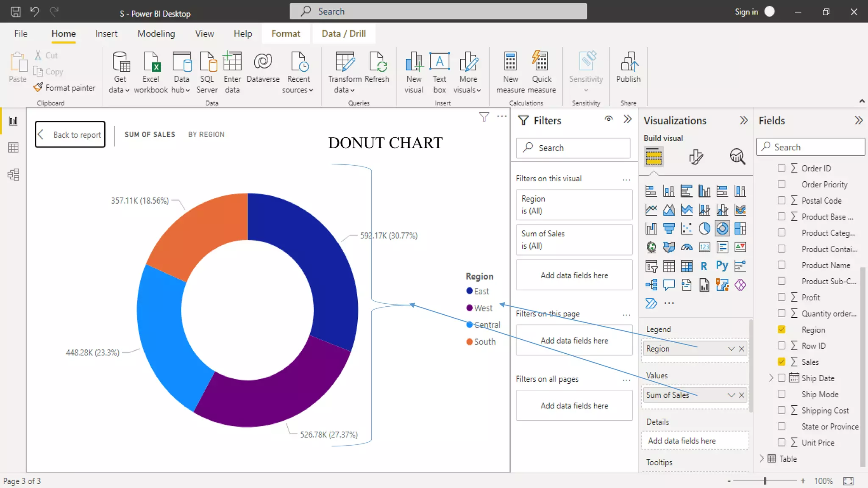The width and height of the screenshot is (868, 488).
Task: Select the Python visual icon
Action: click(x=722, y=266)
